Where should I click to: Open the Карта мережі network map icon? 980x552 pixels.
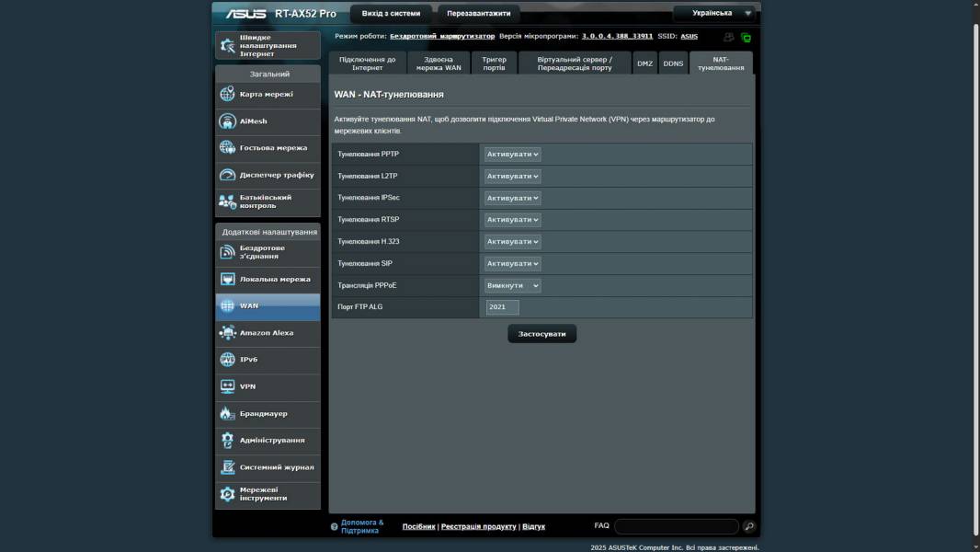click(x=227, y=94)
